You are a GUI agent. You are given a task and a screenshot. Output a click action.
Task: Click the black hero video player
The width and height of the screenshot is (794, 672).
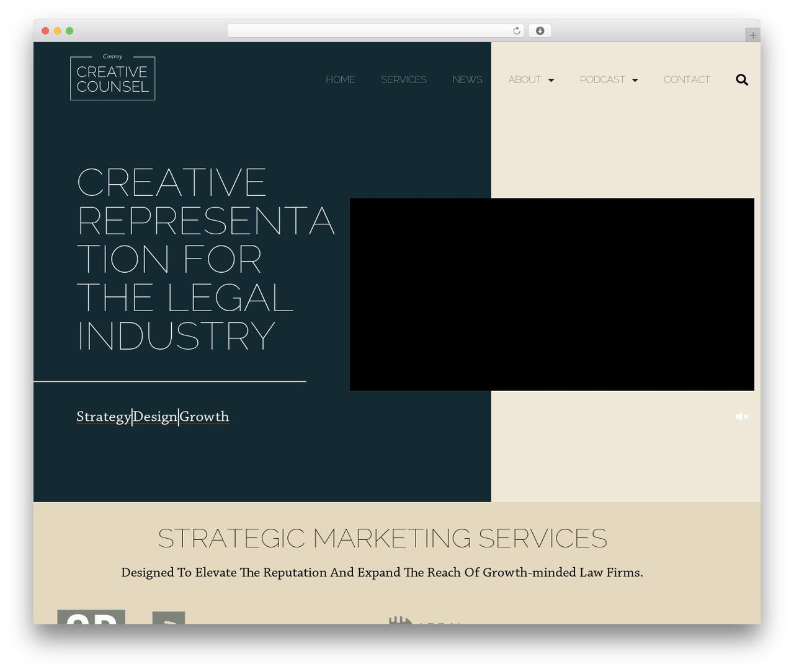click(552, 294)
